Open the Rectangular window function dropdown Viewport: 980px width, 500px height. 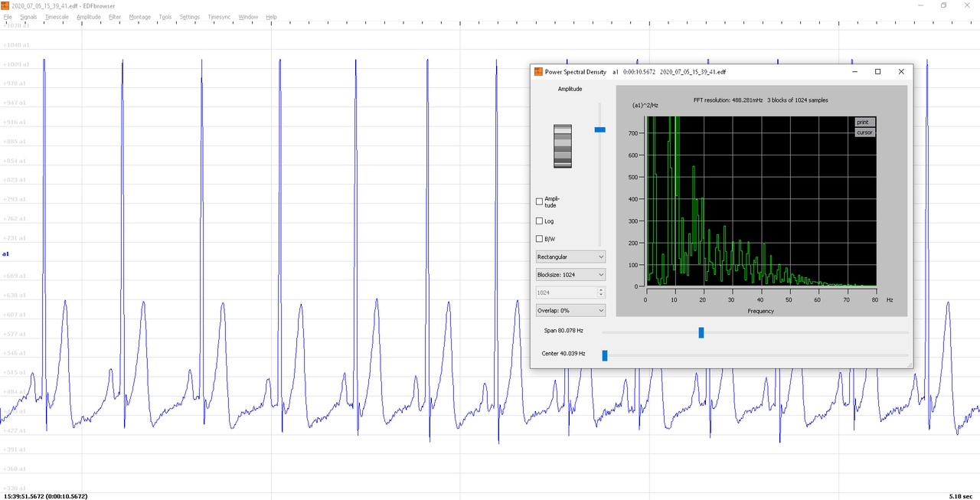click(x=570, y=257)
